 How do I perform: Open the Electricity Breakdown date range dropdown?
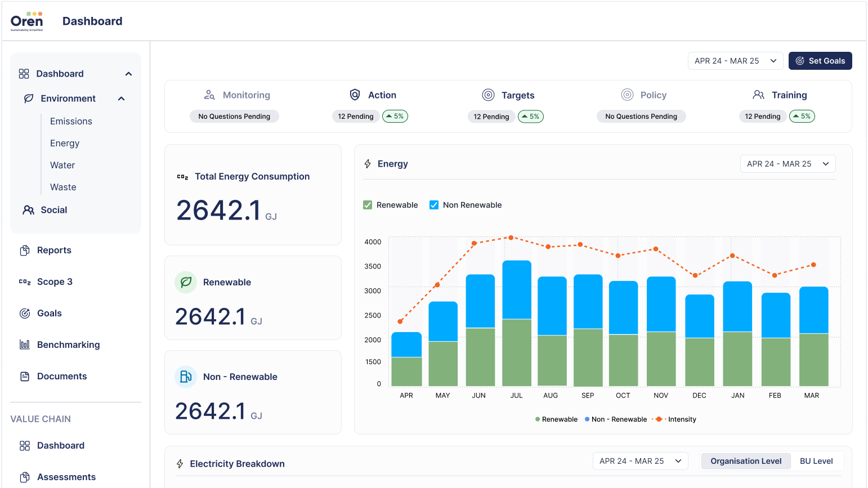(x=640, y=461)
